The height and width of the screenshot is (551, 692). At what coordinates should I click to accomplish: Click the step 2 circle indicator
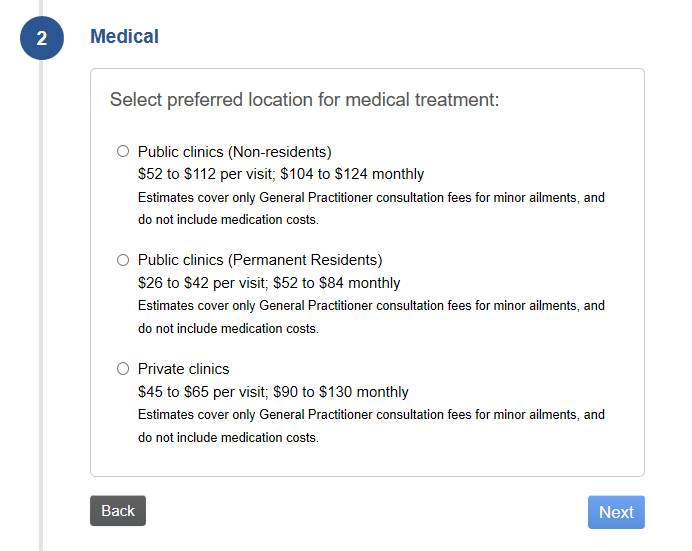click(x=42, y=38)
